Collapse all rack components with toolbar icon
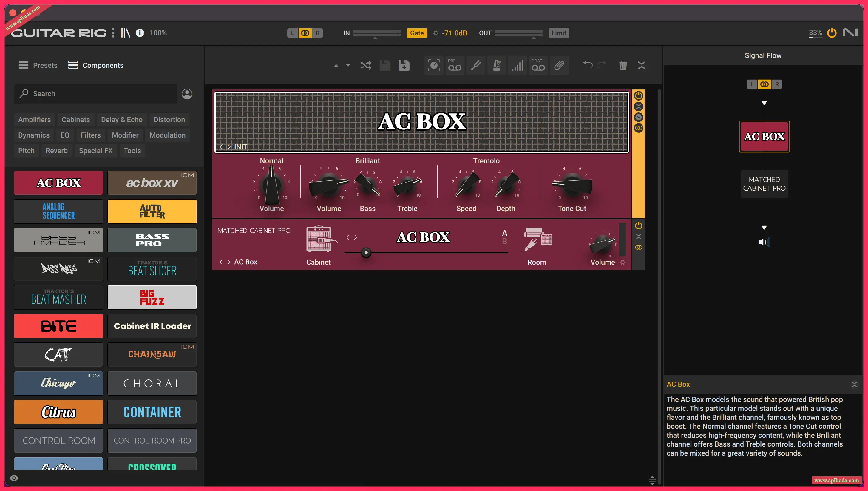This screenshot has width=868, height=491. click(x=641, y=65)
